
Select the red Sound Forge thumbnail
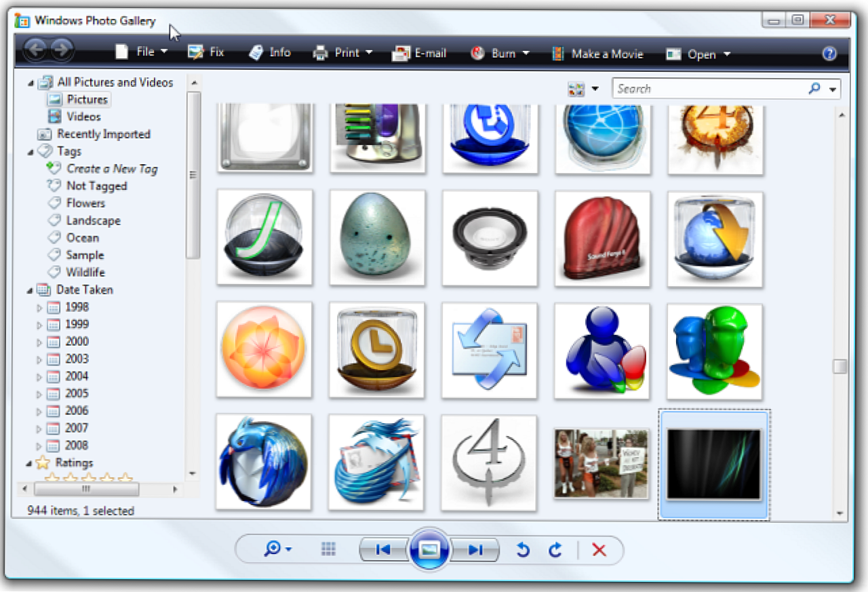click(602, 239)
